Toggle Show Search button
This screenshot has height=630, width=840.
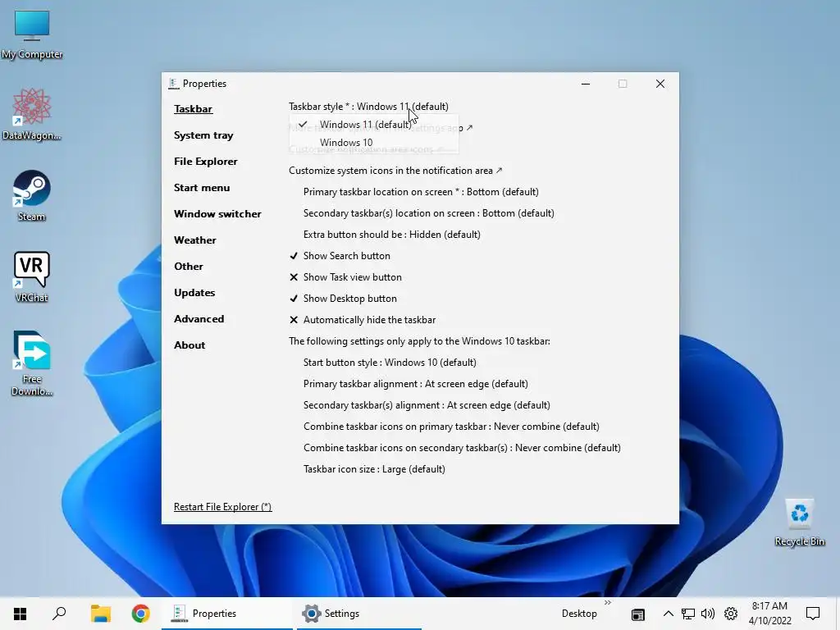tap(340, 256)
